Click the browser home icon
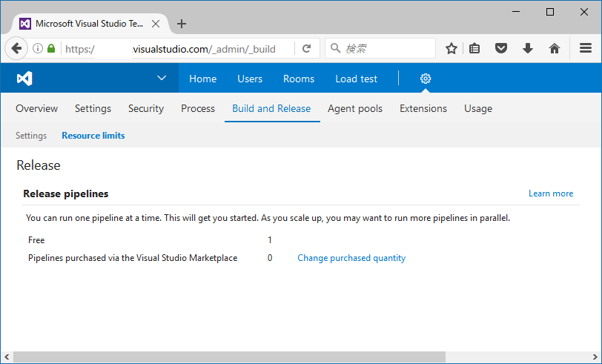The height and width of the screenshot is (364, 602). [555, 48]
